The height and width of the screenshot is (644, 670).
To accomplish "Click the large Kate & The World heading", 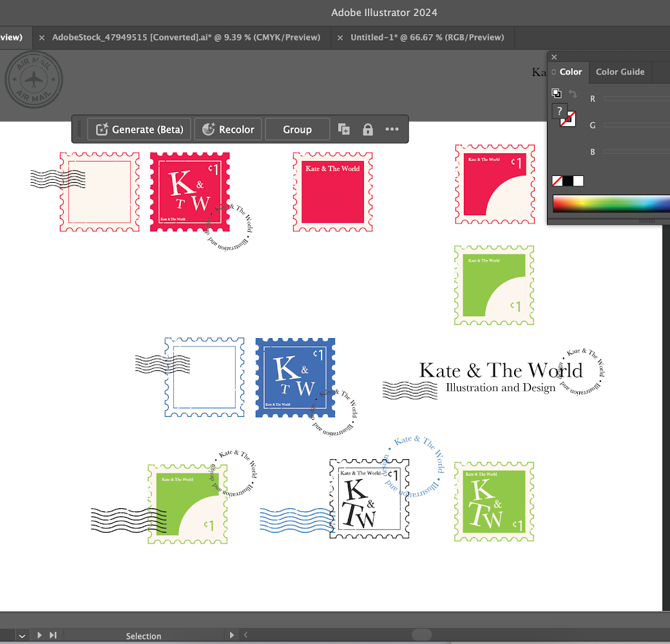I will click(x=501, y=370).
